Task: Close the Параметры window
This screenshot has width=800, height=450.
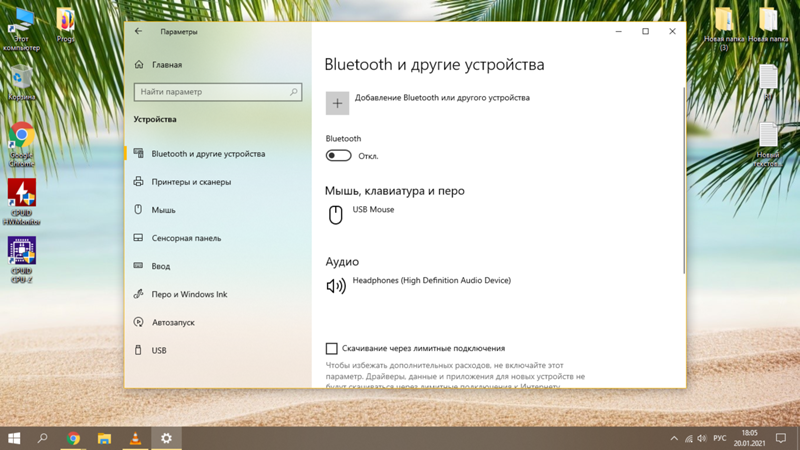Action: pyautogui.click(x=672, y=31)
